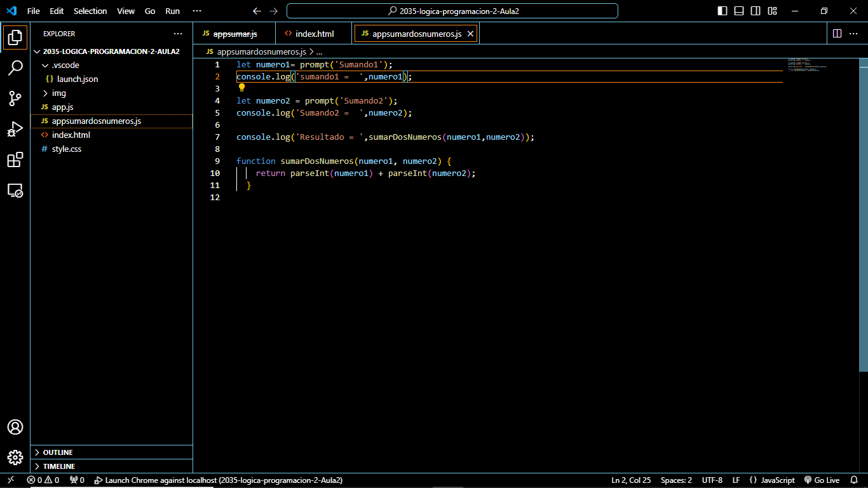
Task: Change LF end of line sequence
Action: point(736,480)
